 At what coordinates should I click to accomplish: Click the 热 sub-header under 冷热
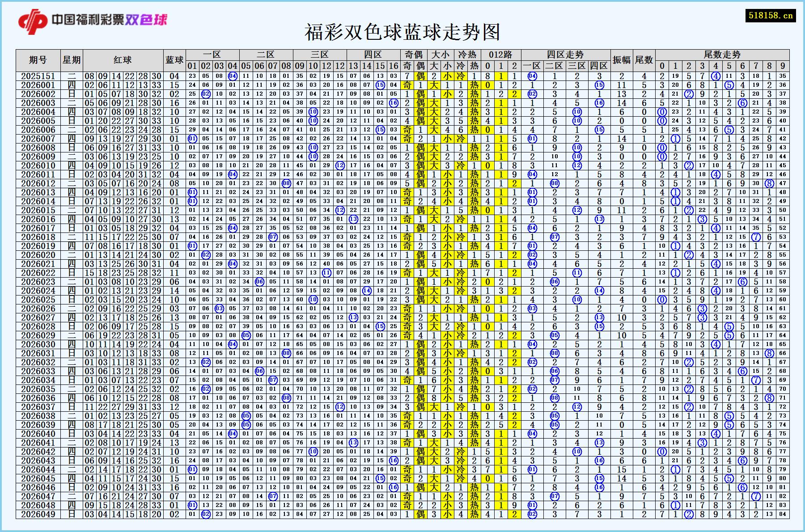pyautogui.click(x=474, y=66)
